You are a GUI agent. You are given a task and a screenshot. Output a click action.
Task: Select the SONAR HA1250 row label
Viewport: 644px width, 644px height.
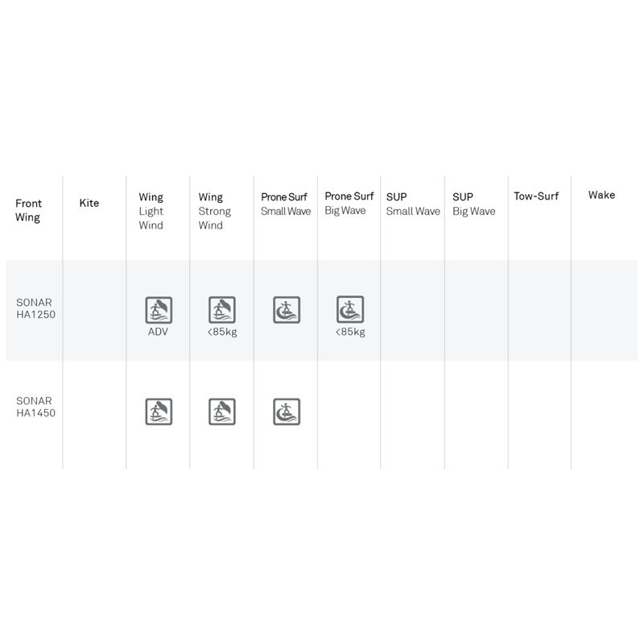point(34,309)
